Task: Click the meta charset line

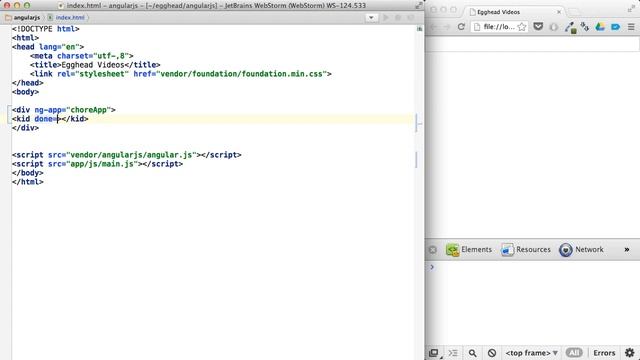Action: 82,56
